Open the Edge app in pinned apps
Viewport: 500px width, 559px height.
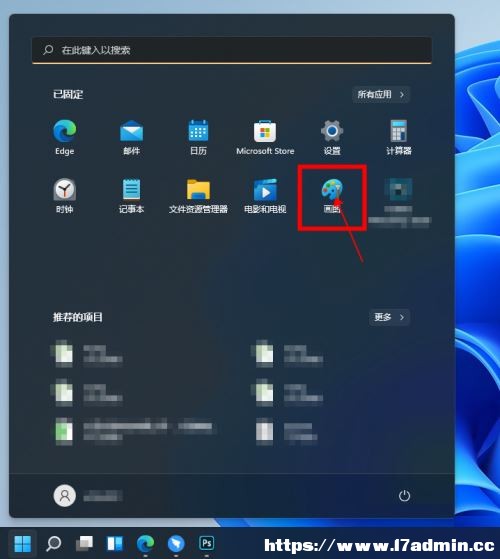[65, 137]
